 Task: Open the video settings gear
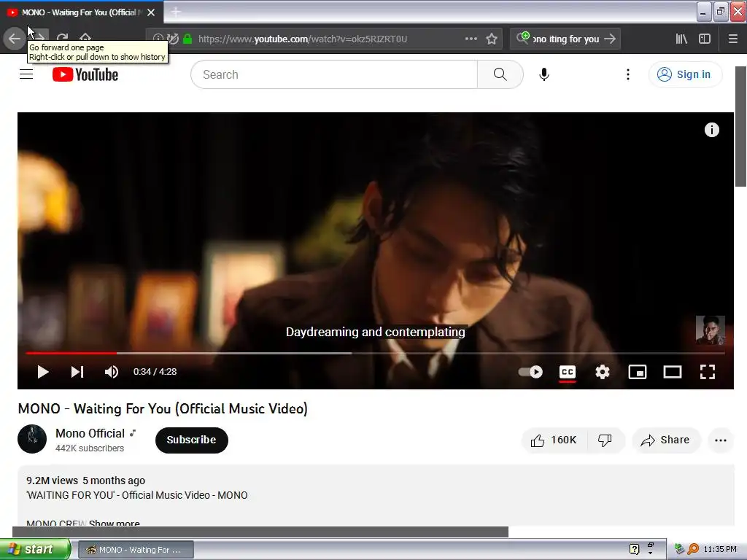(602, 372)
